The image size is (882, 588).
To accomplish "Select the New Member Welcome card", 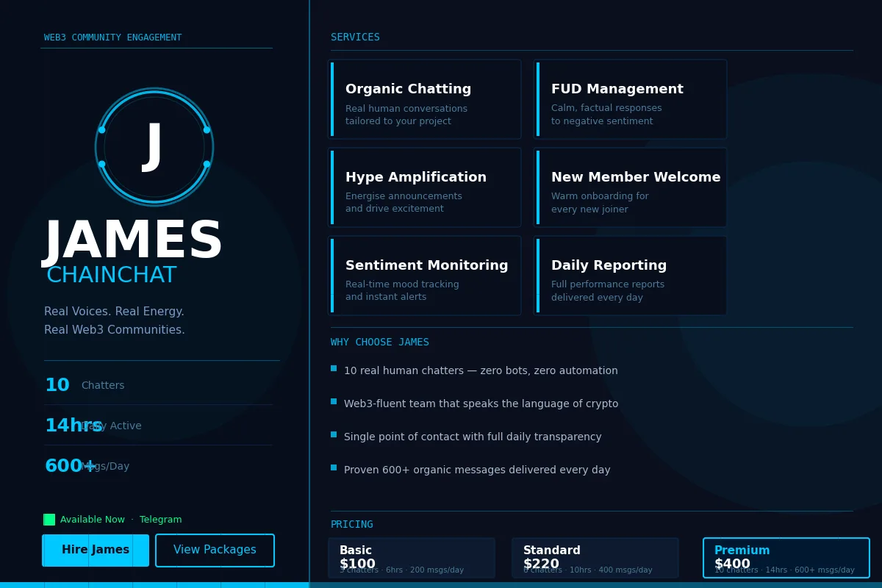I will (x=630, y=187).
